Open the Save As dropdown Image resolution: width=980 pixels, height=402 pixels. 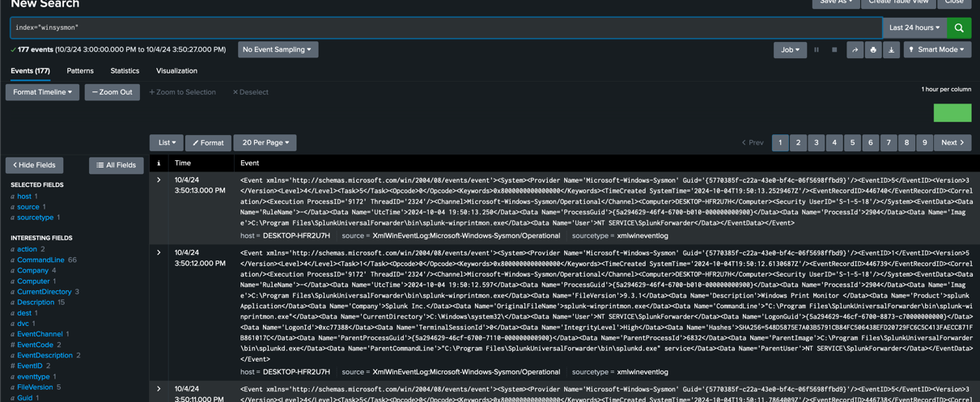tap(836, 2)
